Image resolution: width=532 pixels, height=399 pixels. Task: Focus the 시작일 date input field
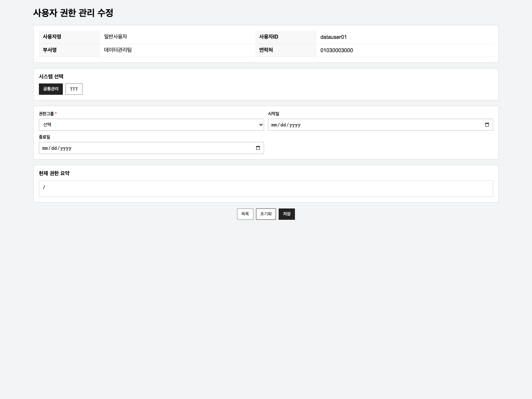pyautogui.click(x=380, y=125)
